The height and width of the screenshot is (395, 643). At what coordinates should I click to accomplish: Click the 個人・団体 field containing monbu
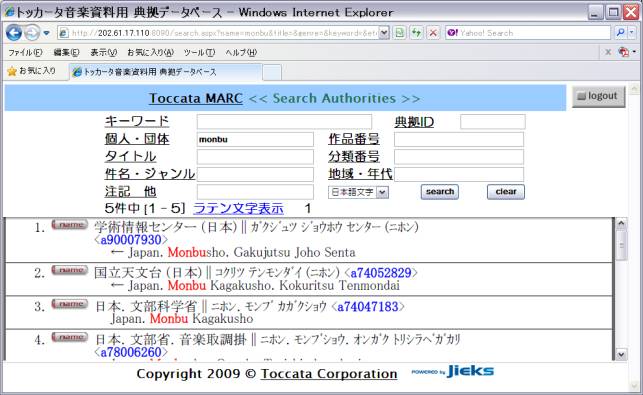255,139
